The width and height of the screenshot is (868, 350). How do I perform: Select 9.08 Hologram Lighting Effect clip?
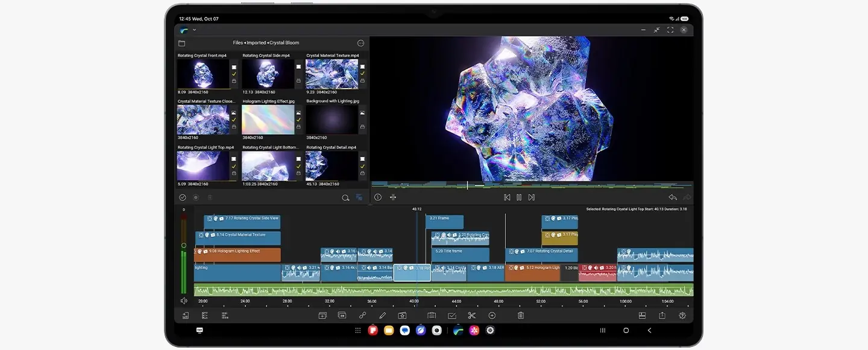pos(237,255)
